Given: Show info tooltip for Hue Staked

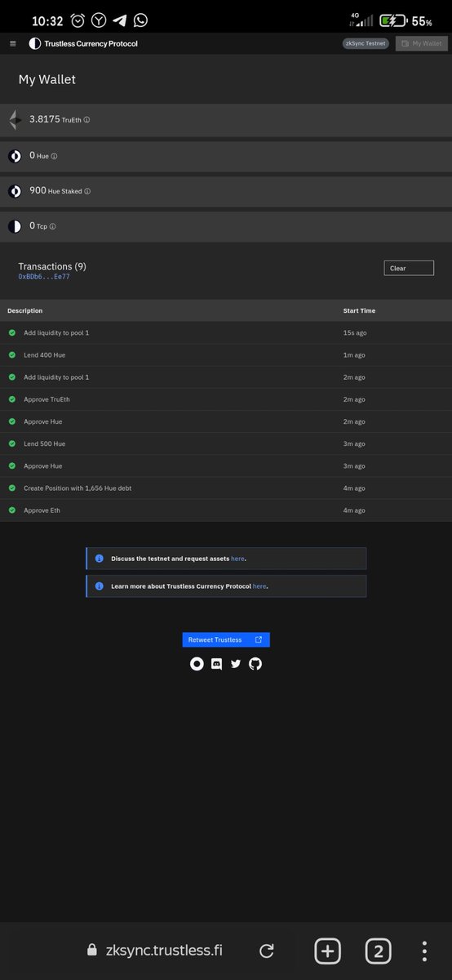Looking at the screenshot, I should coord(87,191).
